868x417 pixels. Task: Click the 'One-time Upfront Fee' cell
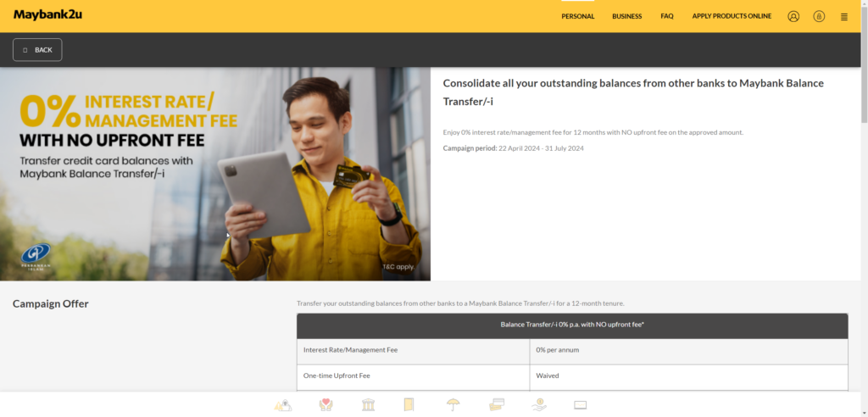(x=413, y=376)
